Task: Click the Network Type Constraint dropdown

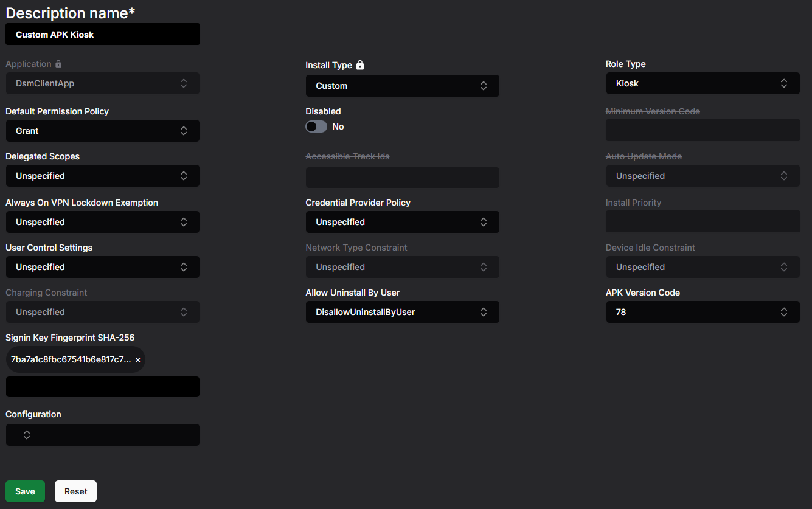Action: pyautogui.click(x=402, y=267)
